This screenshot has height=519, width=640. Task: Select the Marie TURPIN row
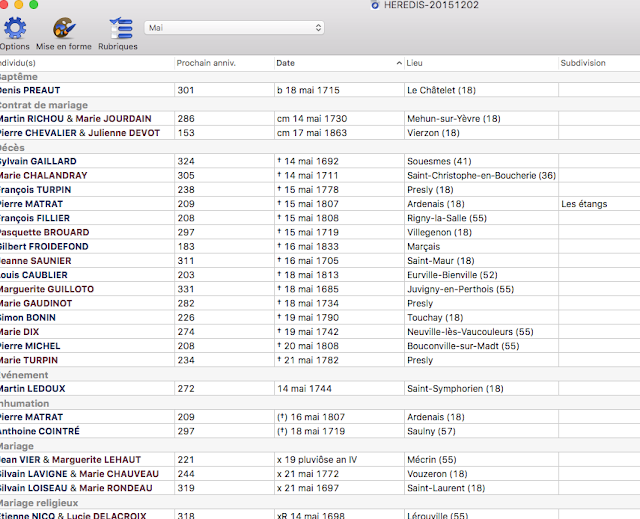coord(320,360)
